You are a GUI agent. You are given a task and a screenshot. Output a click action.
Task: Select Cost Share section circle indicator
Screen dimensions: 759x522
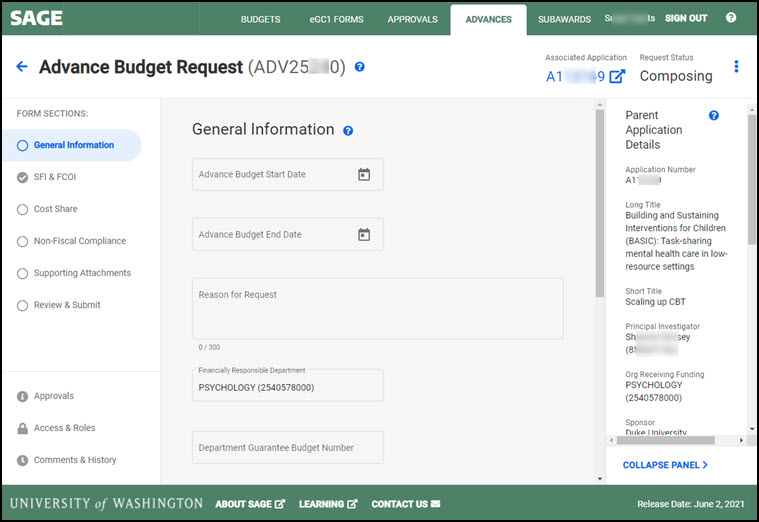click(22, 210)
